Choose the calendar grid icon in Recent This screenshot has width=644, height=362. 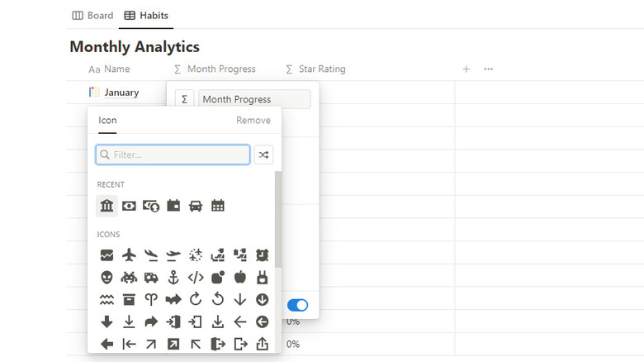tap(218, 206)
